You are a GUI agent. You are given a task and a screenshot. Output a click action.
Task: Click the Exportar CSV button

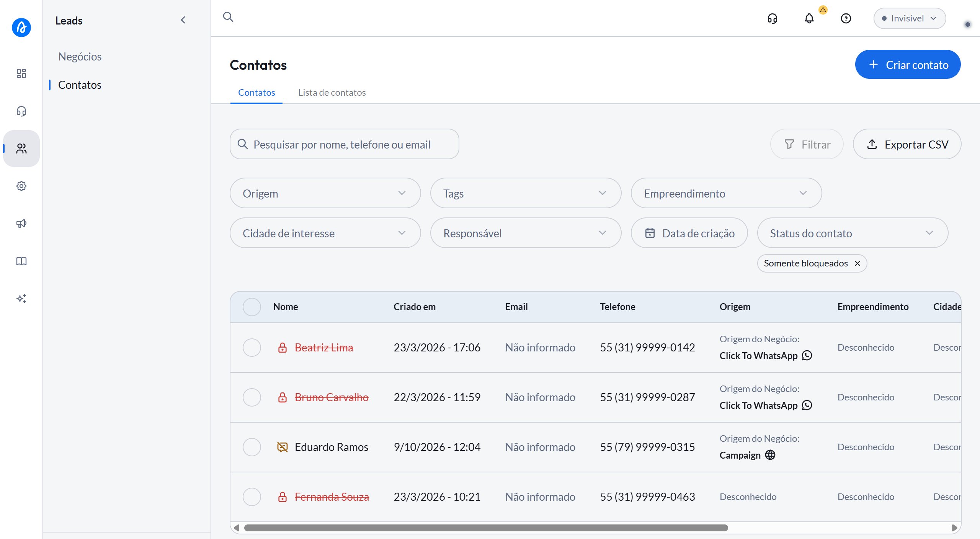tap(907, 144)
